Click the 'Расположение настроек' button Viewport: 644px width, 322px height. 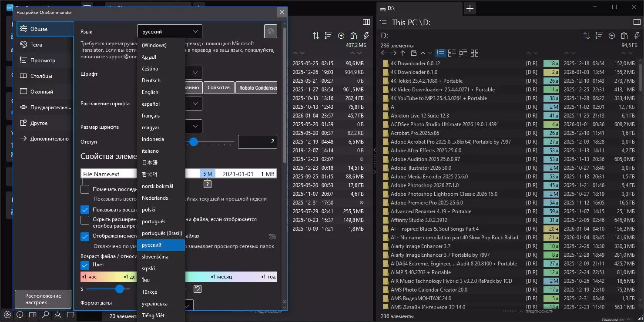43,299
